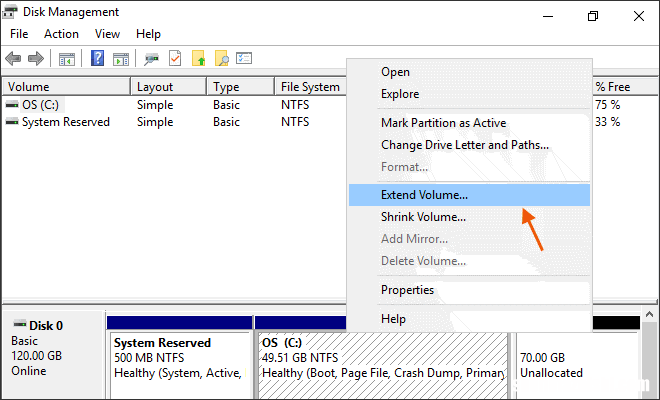Click the Back arrow toolbar icon
This screenshot has height=400, width=660.
13,58
